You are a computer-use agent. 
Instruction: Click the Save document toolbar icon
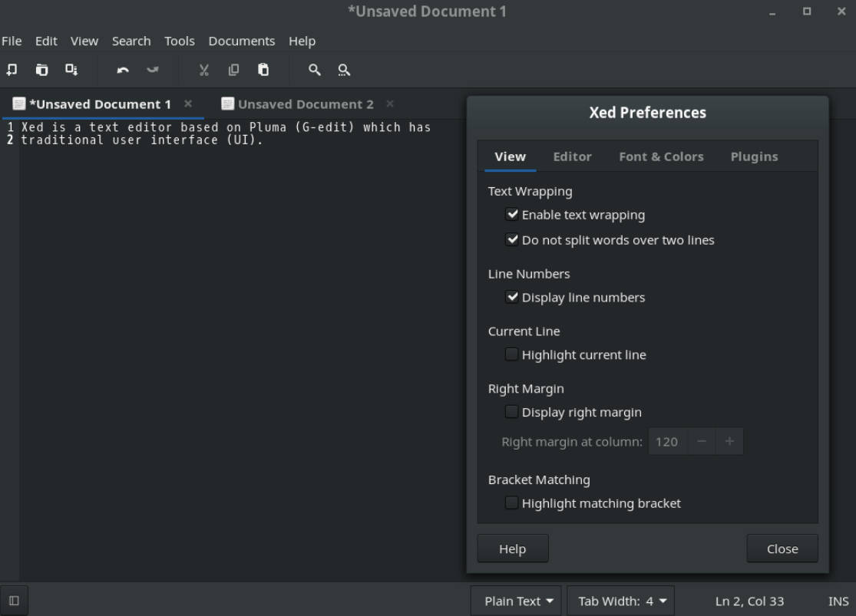click(71, 70)
